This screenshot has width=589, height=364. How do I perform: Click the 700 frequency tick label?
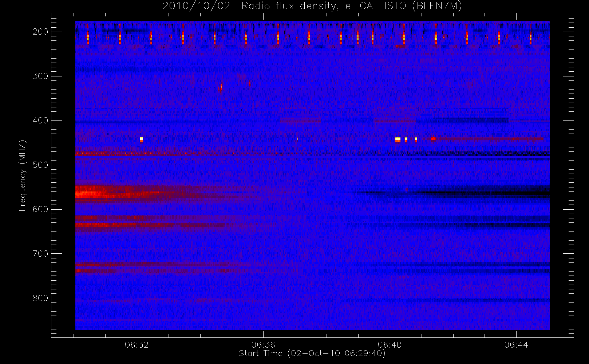coord(40,254)
